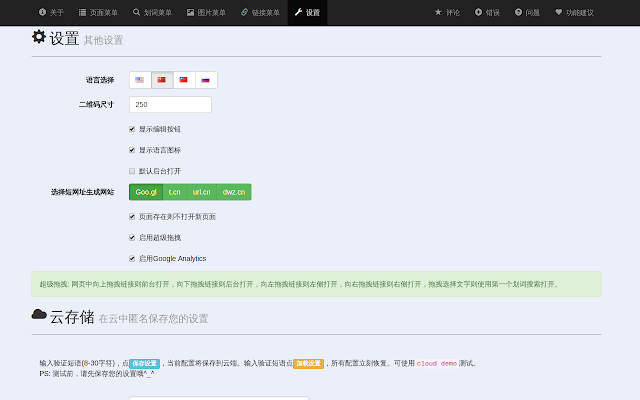Select Goo.gl short URL service

[146, 192]
